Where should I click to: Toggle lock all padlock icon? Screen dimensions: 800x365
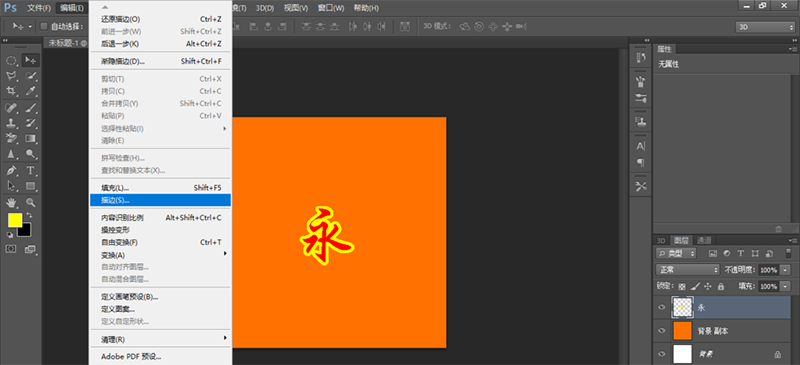click(x=720, y=286)
